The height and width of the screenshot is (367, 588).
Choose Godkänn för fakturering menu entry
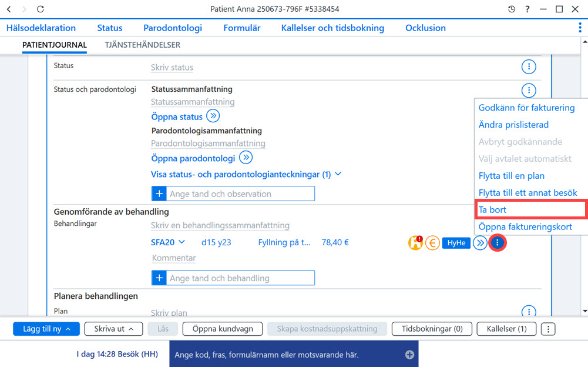526,108
